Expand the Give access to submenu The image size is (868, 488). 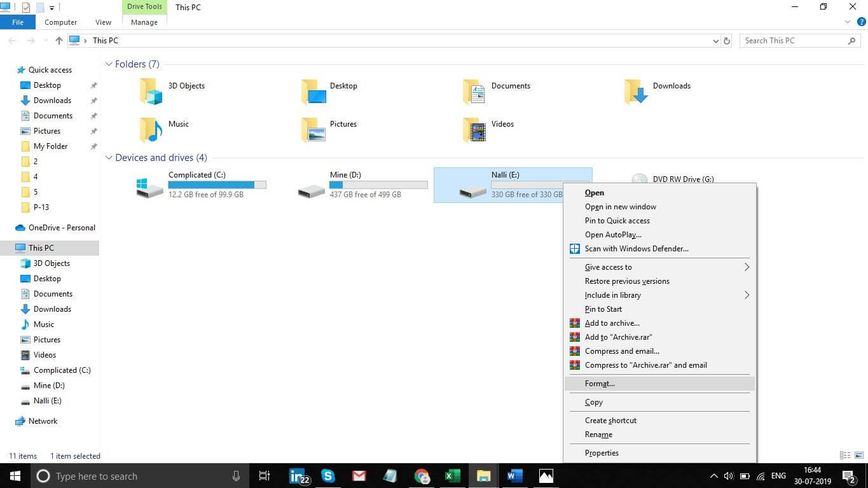[x=747, y=267]
